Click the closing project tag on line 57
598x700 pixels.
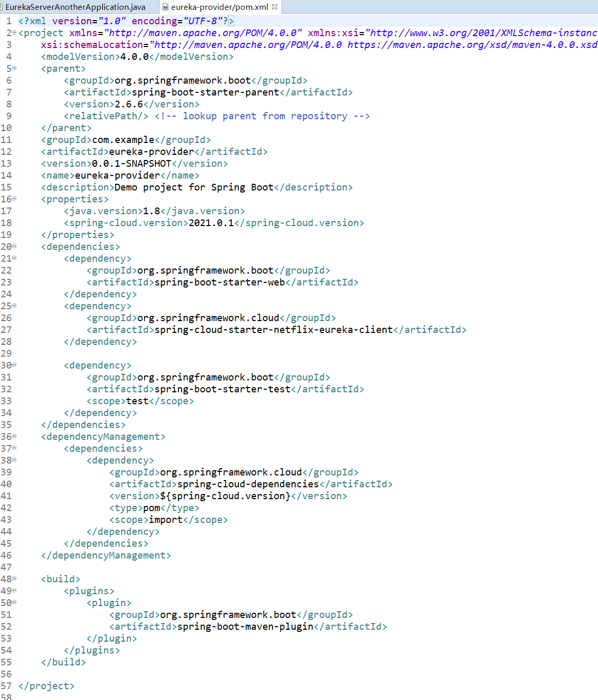click(46, 686)
